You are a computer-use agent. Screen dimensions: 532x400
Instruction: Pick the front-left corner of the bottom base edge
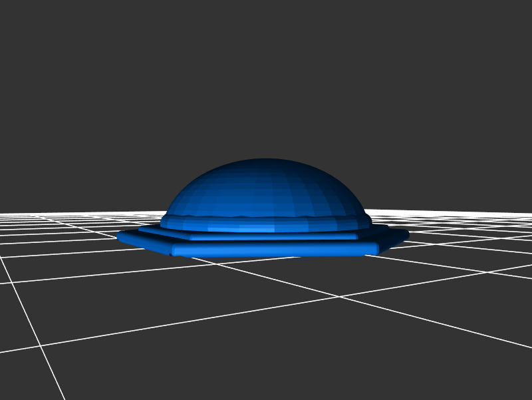click(172, 252)
